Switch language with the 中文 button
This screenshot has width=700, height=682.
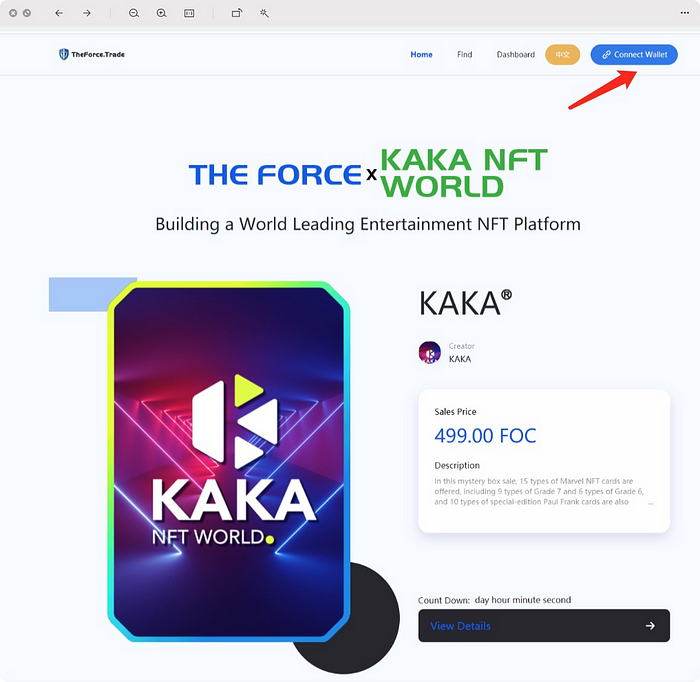click(562, 54)
